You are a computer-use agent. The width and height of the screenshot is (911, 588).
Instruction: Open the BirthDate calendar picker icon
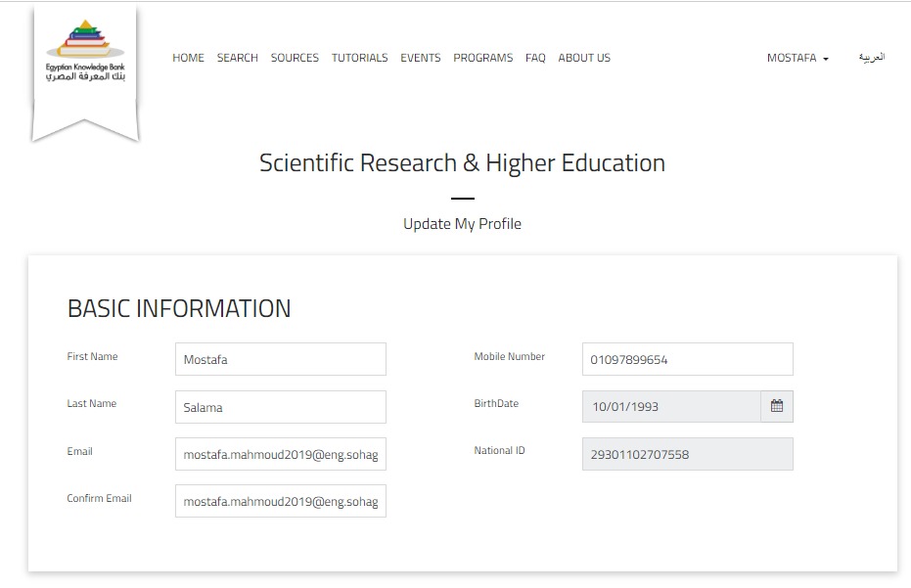coord(777,406)
